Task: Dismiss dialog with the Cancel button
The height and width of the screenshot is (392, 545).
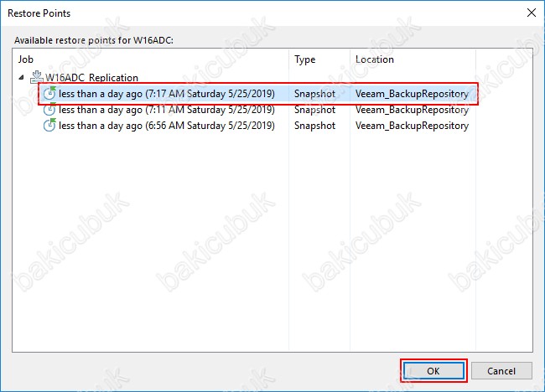Action: (x=501, y=371)
